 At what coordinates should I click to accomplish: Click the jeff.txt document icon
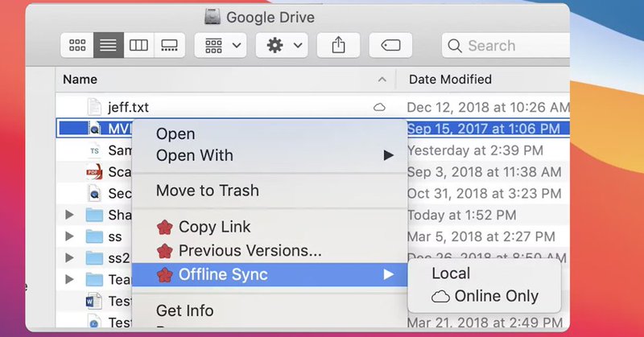coord(94,107)
